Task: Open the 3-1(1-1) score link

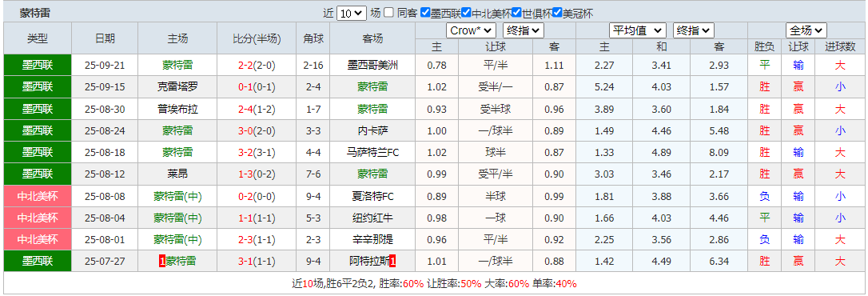Action: pyautogui.click(x=257, y=261)
